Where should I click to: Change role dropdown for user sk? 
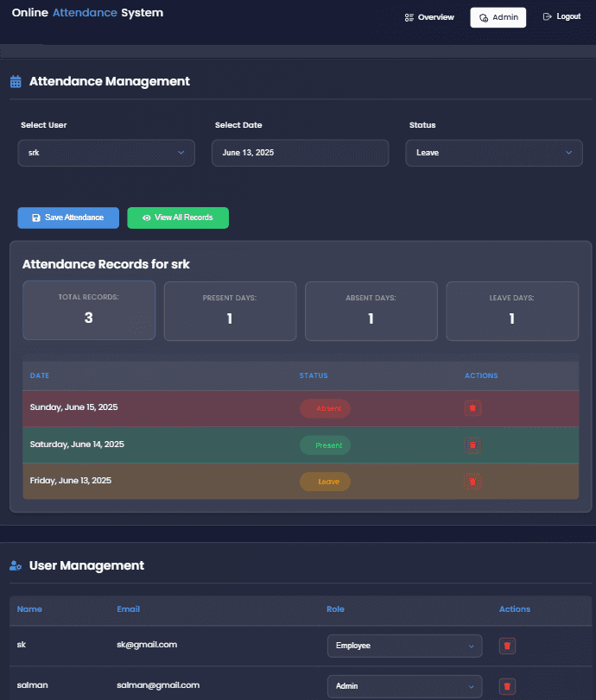pyautogui.click(x=404, y=646)
